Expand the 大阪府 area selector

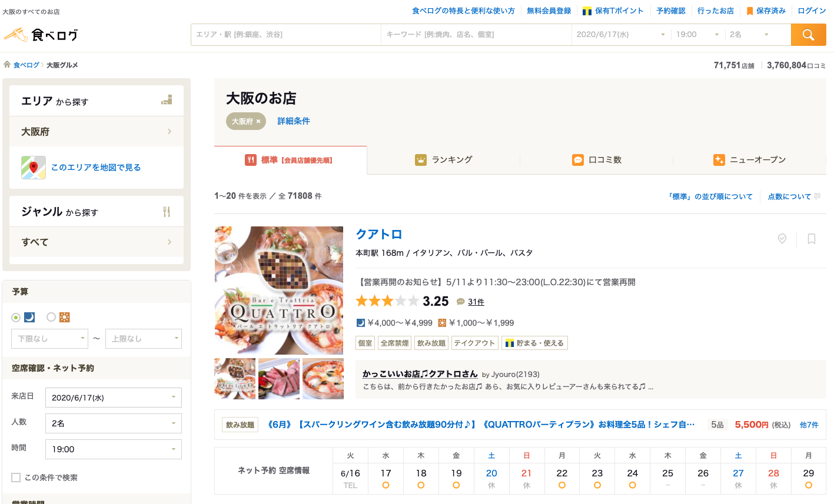coord(97,132)
